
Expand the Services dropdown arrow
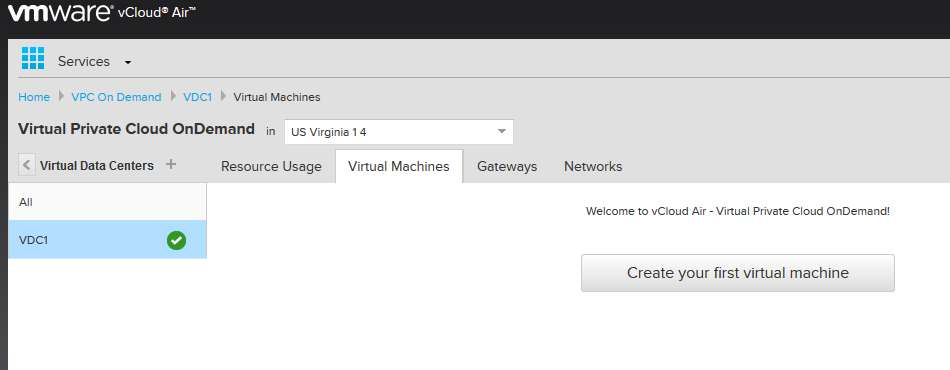click(127, 62)
